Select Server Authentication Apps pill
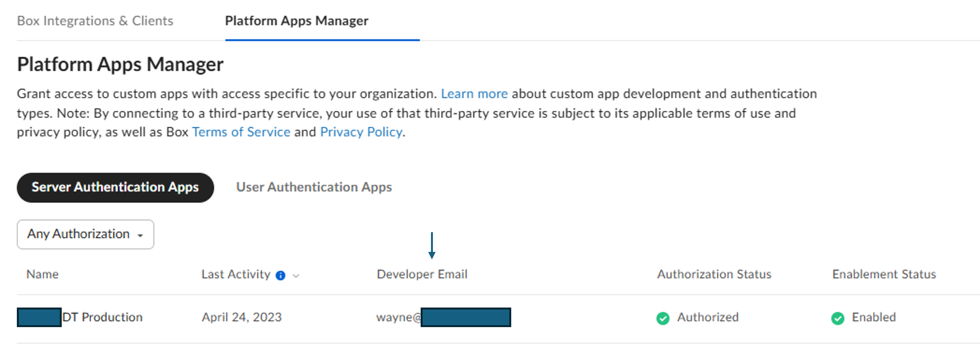This screenshot has height=354, width=980. point(115,187)
